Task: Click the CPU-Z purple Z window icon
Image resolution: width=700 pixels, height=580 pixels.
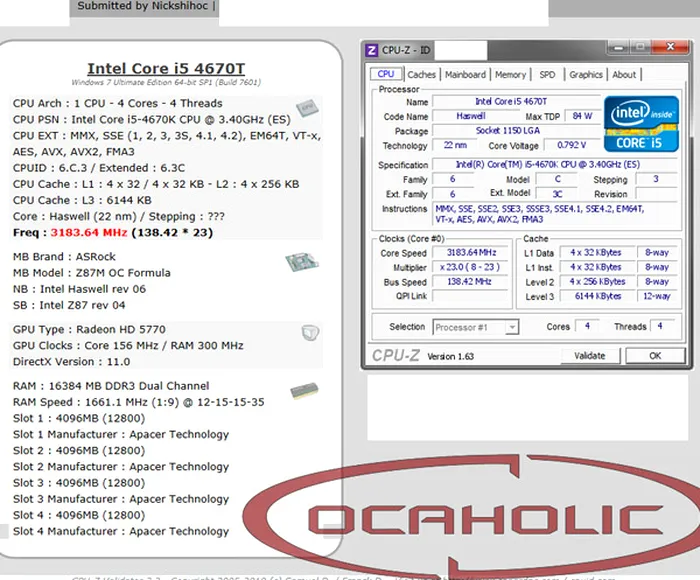Action: click(x=371, y=50)
